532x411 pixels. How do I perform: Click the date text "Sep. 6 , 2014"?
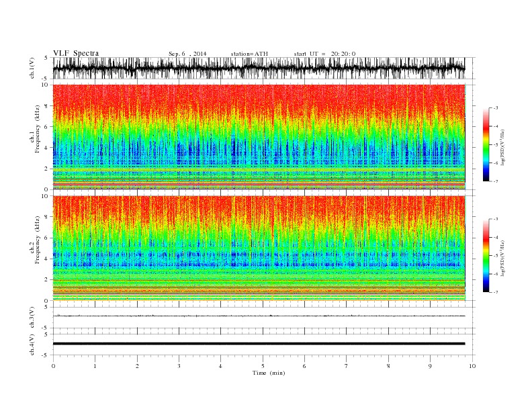point(187,54)
